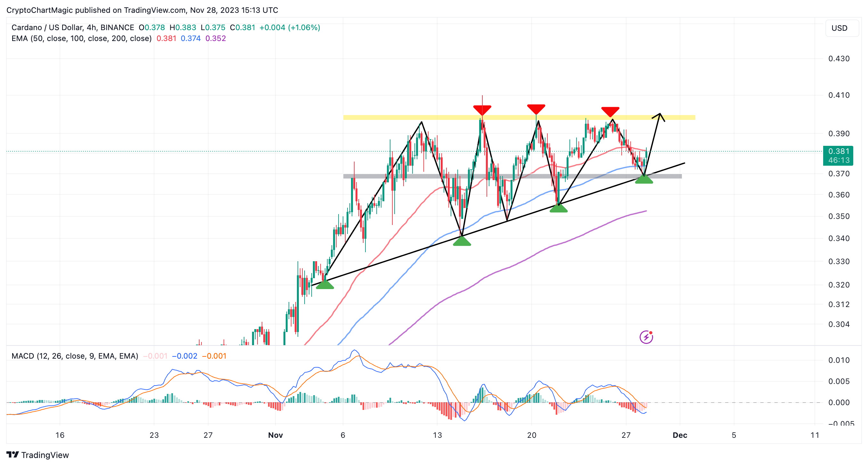Click the date label 6 after Nov
The height and width of the screenshot is (466, 868).
pyautogui.click(x=343, y=435)
